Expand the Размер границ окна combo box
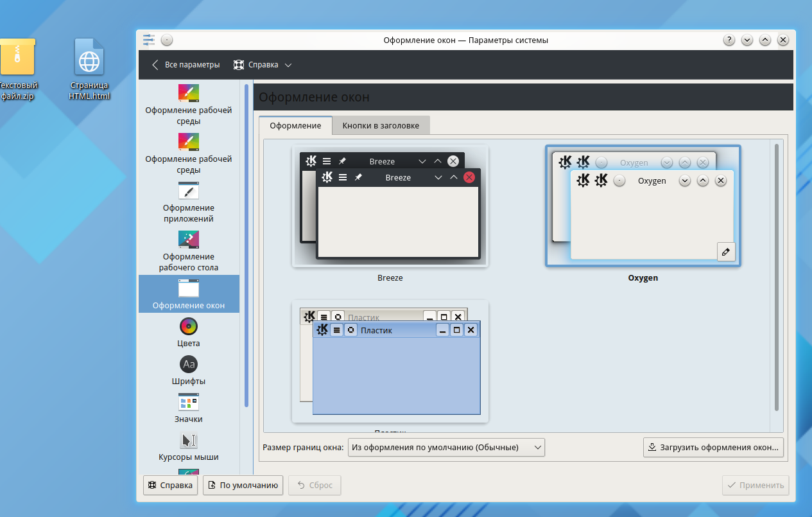This screenshot has width=812, height=517. pos(446,448)
